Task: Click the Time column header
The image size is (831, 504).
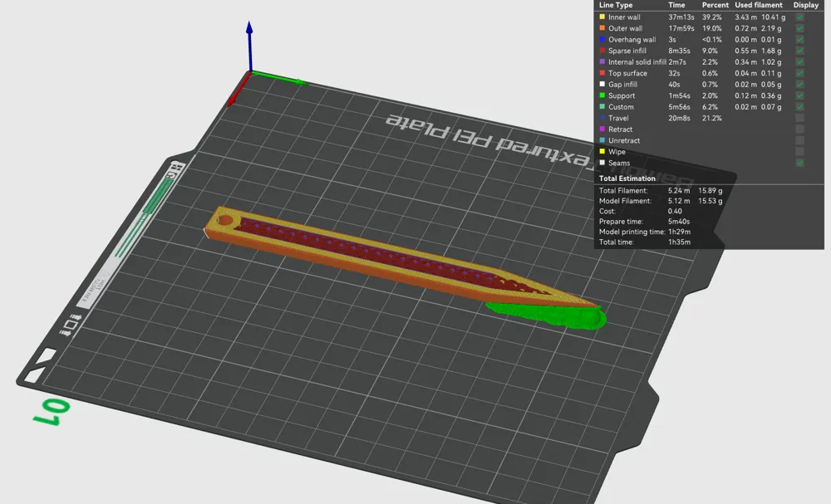Action: 677,5
